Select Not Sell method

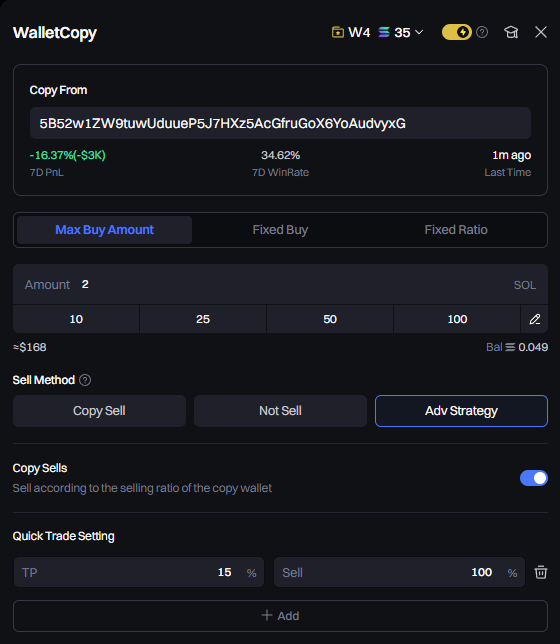pos(280,411)
